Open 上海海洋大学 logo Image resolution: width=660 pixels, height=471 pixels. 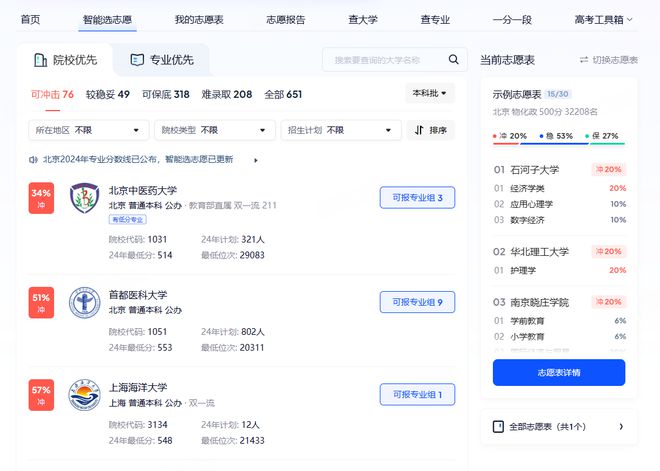click(85, 395)
